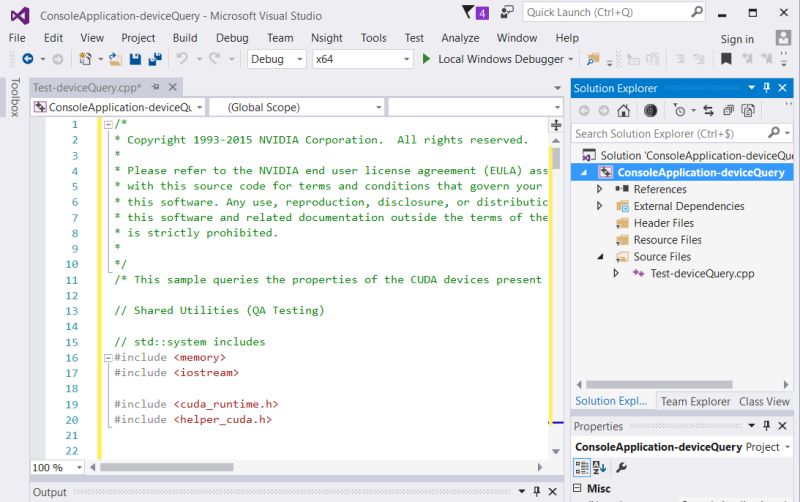Close the Output panel
This screenshot has height=502, width=800.
click(x=552, y=491)
